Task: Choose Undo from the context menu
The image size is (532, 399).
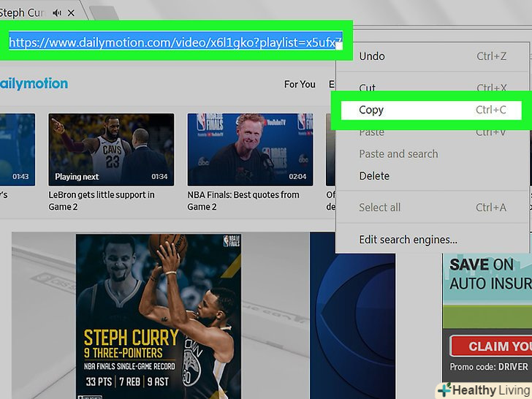Action: coord(432,56)
